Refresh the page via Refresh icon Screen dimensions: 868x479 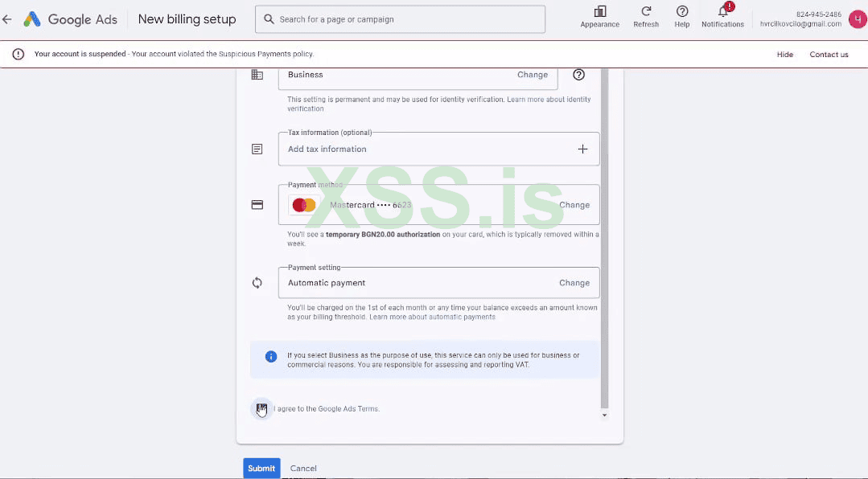pyautogui.click(x=646, y=17)
